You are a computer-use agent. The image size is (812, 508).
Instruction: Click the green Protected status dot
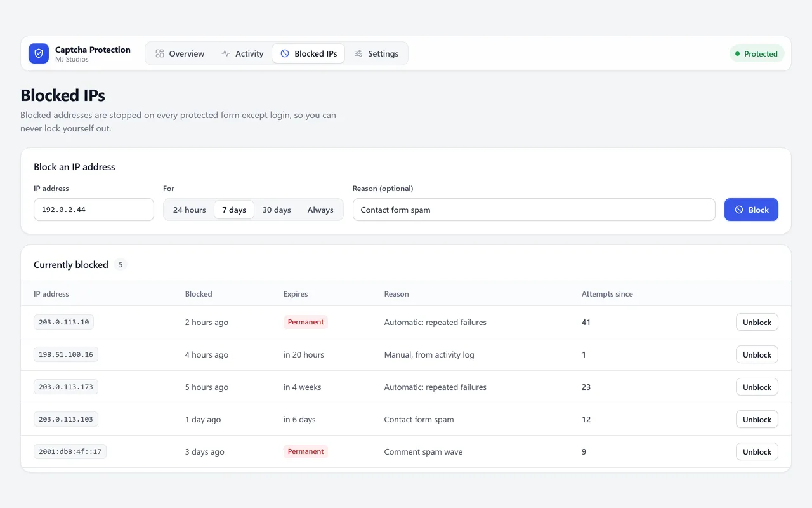point(737,54)
